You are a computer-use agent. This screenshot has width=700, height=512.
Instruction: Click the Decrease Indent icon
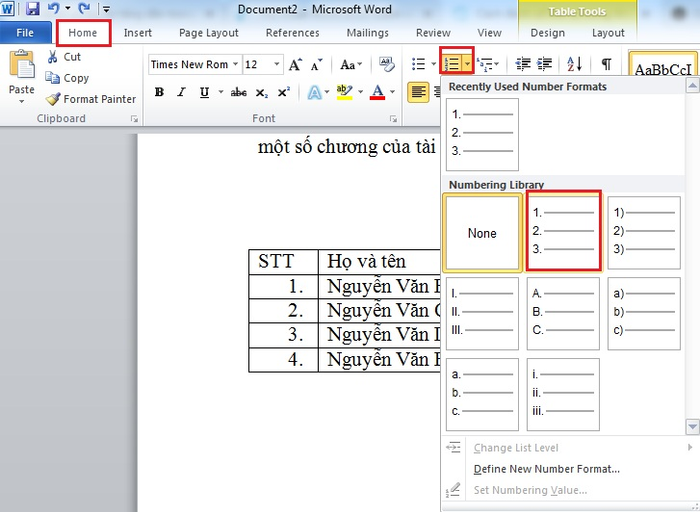click(523, 64)
